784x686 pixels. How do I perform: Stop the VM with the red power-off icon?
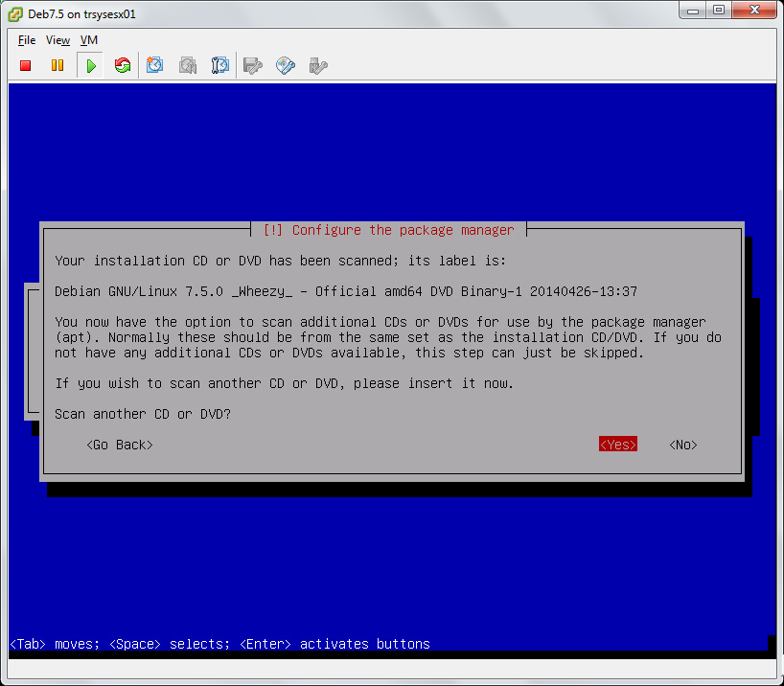[26, 65]
